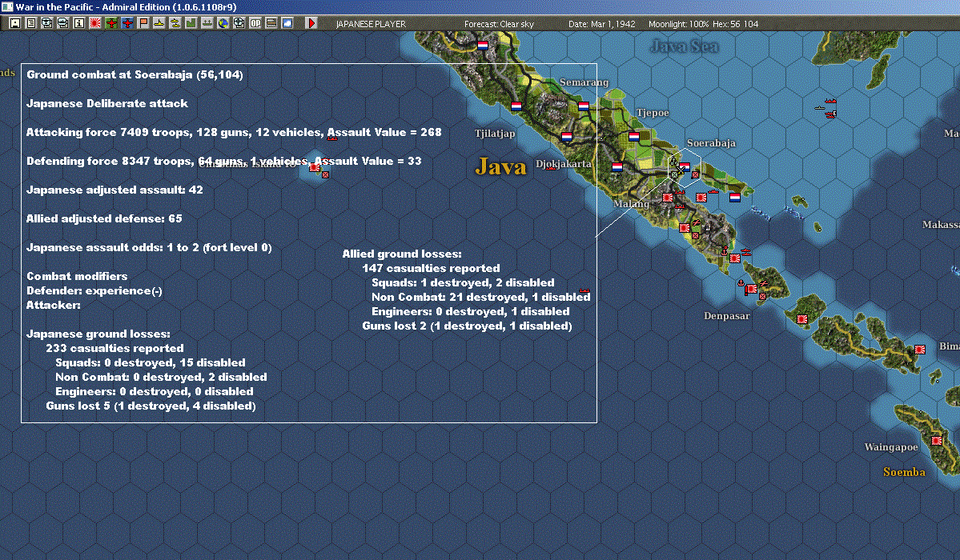Viewport: 960px width, 560px height.
Task: Select the Dutch flag next to Tjilatjap
Action: (x=516, y=106)
